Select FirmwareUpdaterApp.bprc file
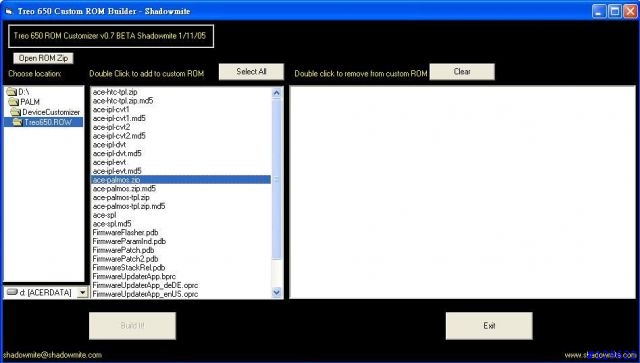 [134, 276]
